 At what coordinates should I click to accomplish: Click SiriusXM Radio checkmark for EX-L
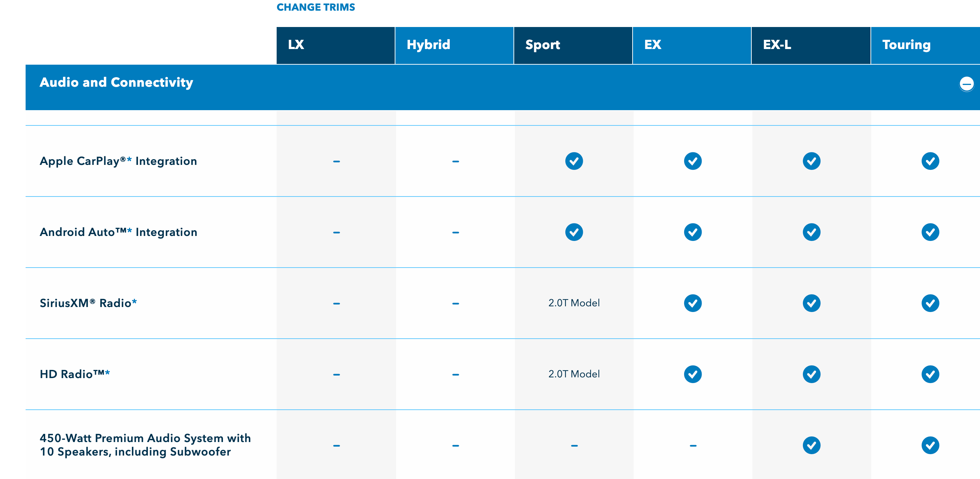point(811,303)
